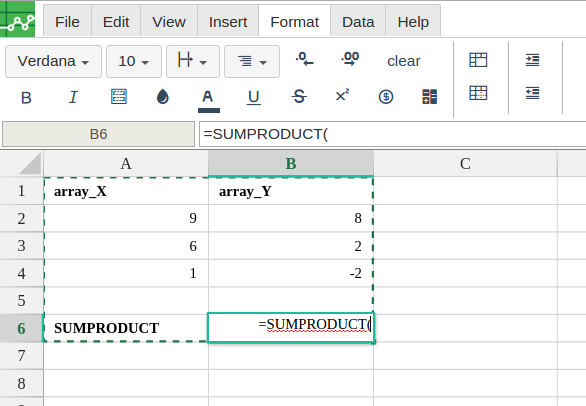The image size is (586, 406).
Task: Click the decrease indent icon
Action: pos(532,93)
